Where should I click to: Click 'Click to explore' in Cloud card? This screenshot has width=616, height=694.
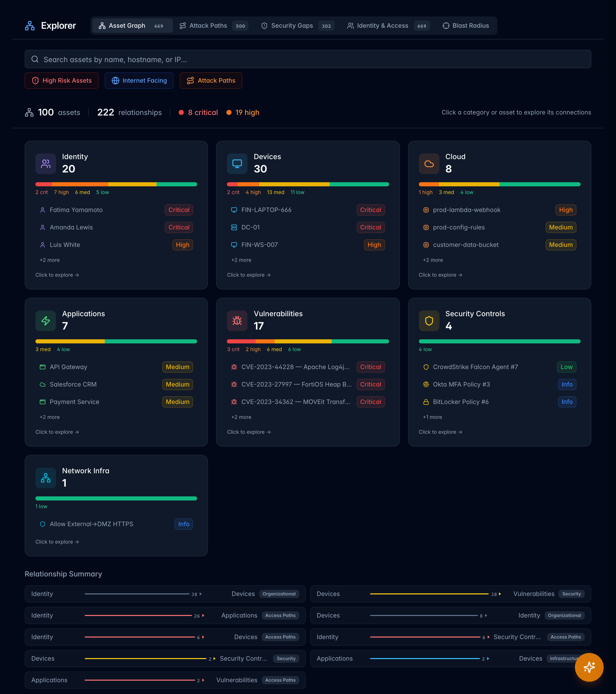(440, 275)
